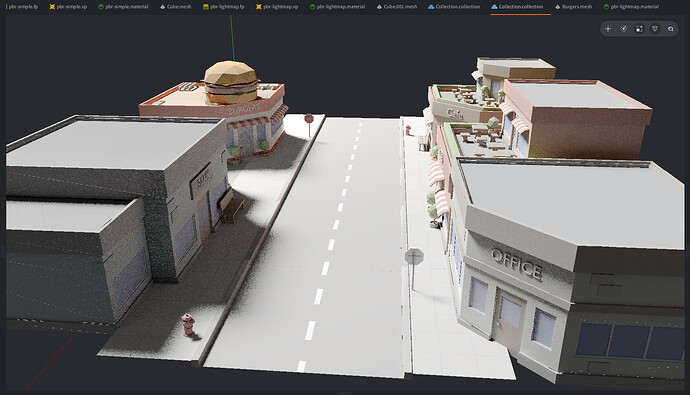Switch to the Burgers.mesh tab
The image size is (690, 395).
[x=574, y=7]
